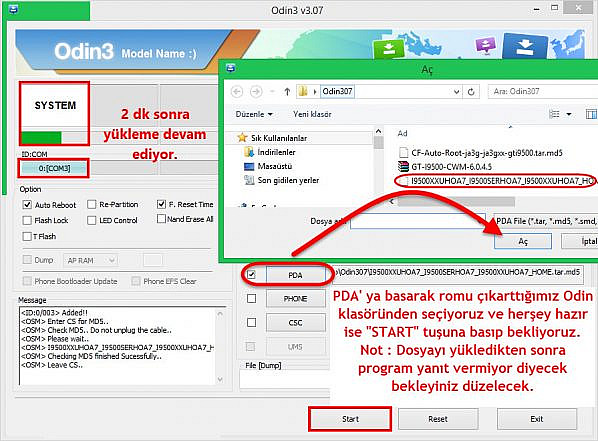
Task: Click the green SYSTEM progress bar
Action: (x=41, y=137)
